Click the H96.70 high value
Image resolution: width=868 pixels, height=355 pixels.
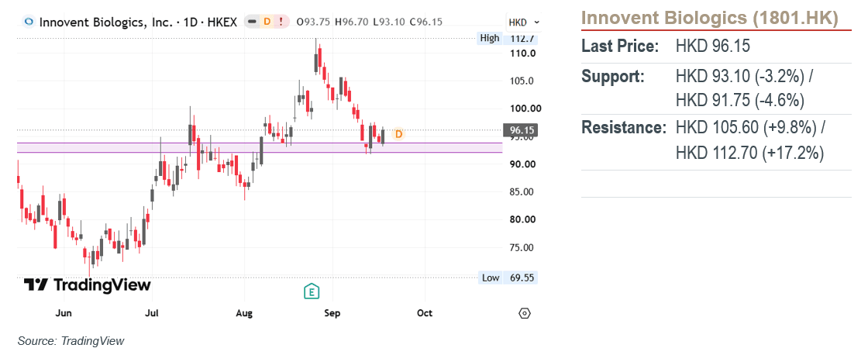[x=352, y=22]
